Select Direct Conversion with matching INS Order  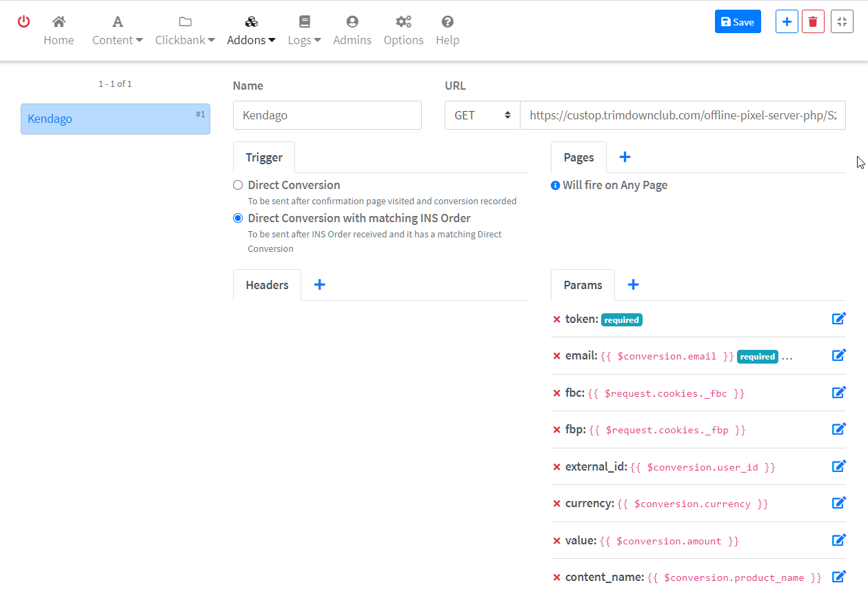pyautogui.click(x=238, y=218)
